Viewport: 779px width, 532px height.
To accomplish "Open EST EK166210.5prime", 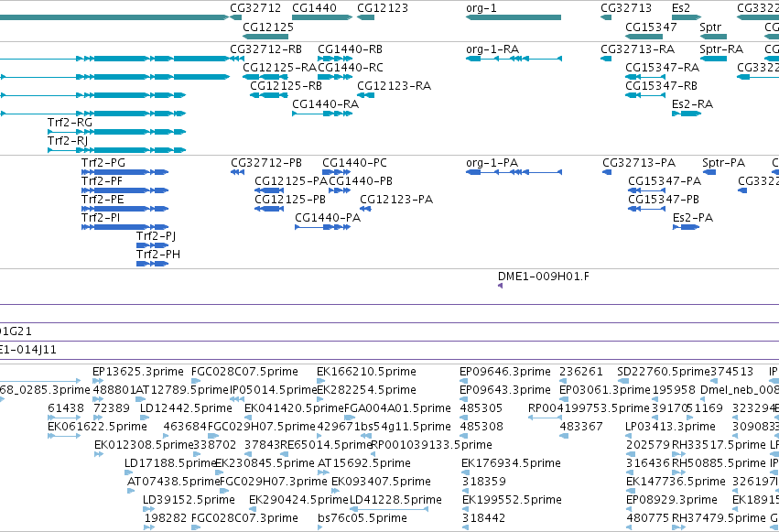I will tap(366, 372).
